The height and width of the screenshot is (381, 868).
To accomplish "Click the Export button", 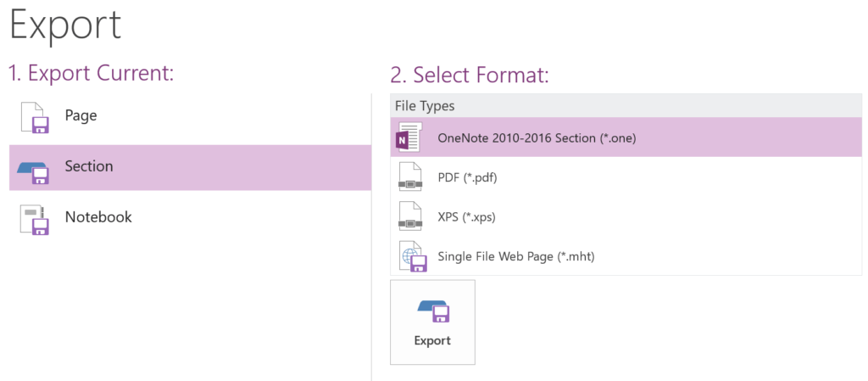I will 432,322.
